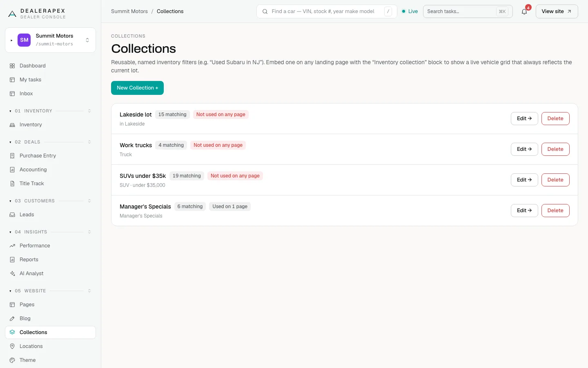Viewport: 588px width, 368px height.
Task: Click the Summit Motors breadcrumb link
Action: point(129,11)
